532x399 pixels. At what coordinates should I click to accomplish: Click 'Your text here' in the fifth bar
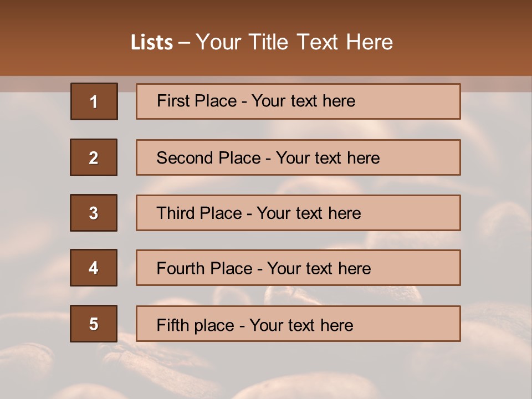[x=301, y=325]
